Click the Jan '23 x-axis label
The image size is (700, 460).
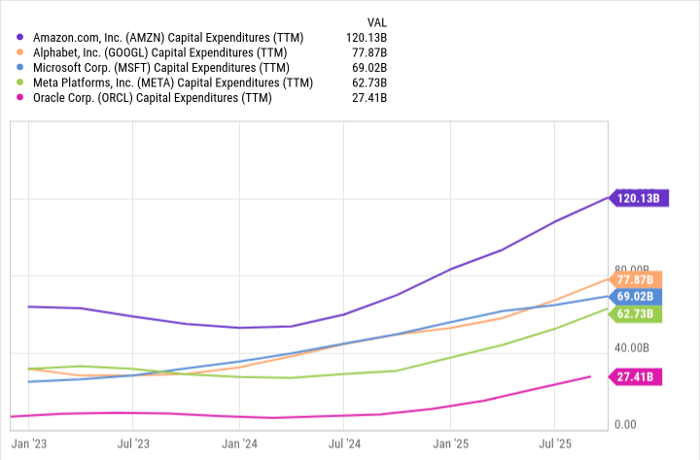(29, 441)
